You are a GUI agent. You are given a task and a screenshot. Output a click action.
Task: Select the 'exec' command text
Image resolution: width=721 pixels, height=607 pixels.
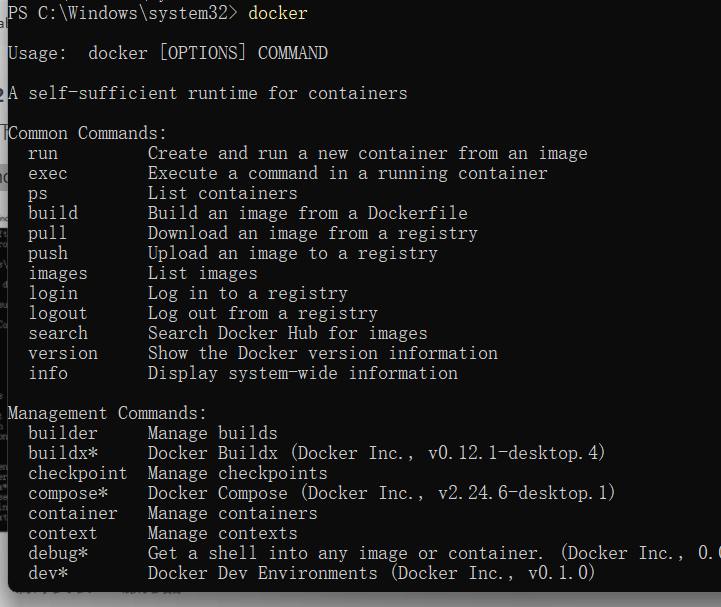click(48, 174)
